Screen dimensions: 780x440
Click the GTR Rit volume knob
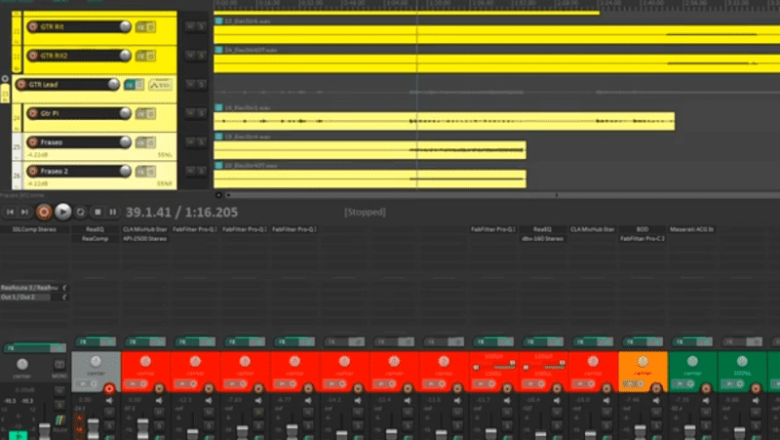[125, 26]
